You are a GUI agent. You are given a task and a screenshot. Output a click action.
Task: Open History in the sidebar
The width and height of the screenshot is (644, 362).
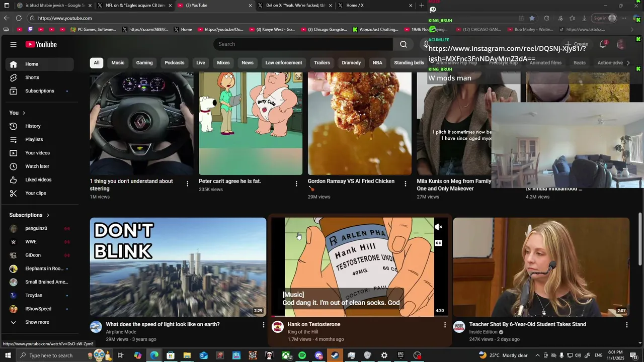click(x=39, y=126)
